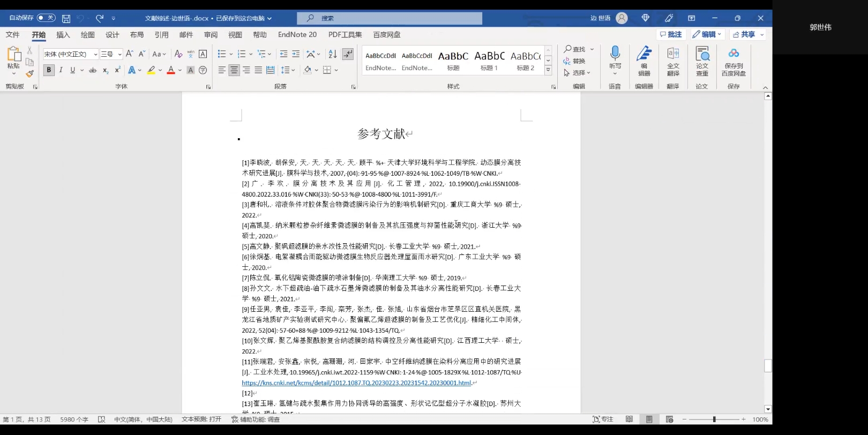Decrease paragraph indent
868x435 pixels.
coord(283,54)
